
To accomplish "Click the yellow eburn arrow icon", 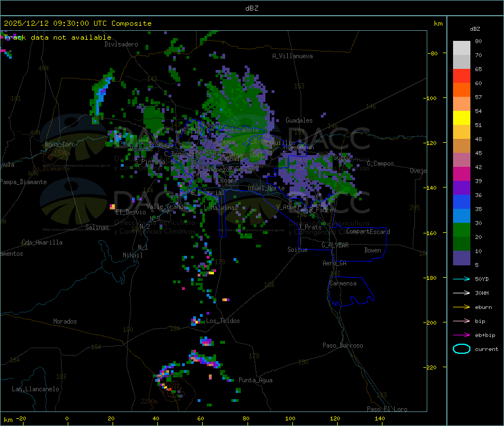I will tap(461, 307).
